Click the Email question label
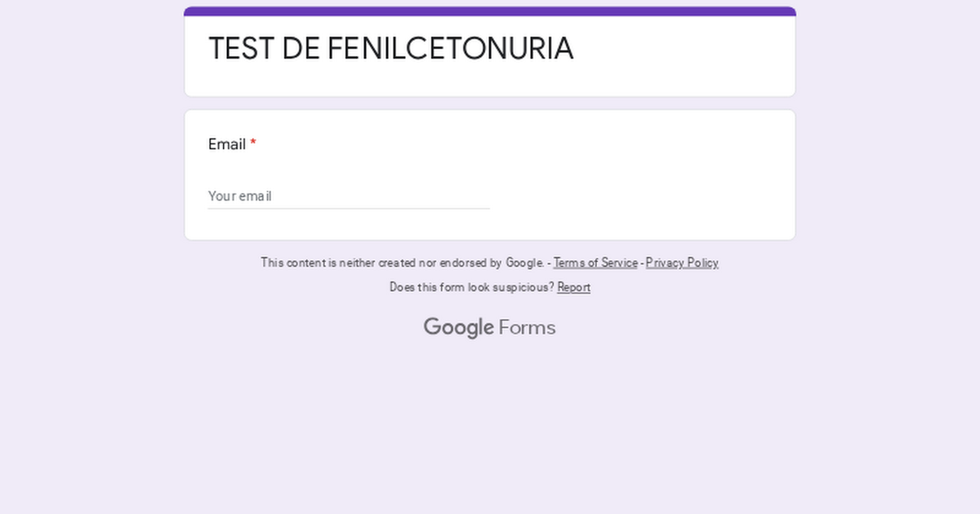The width and height of the screenshot is (980, 514). 227,144
